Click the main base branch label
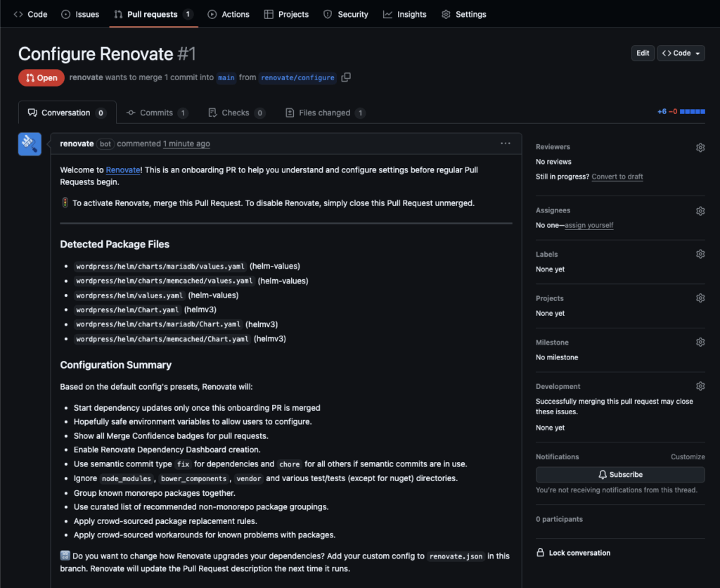The image size is (720, 588). 226,77
